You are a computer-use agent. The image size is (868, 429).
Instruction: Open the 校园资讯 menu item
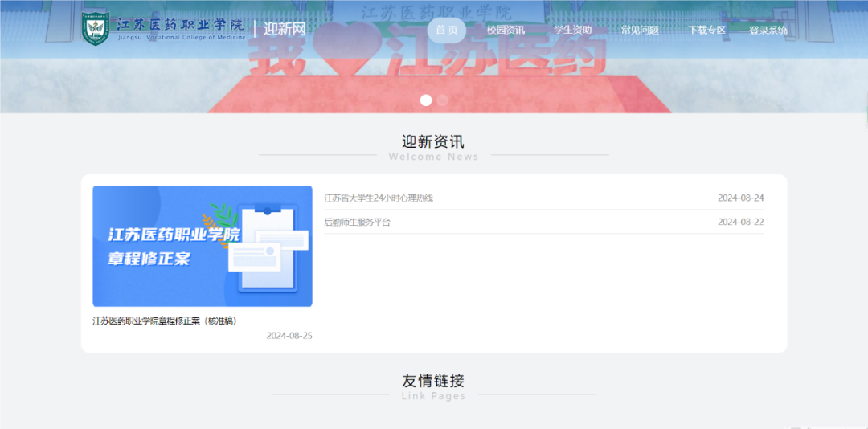point(506,31)
